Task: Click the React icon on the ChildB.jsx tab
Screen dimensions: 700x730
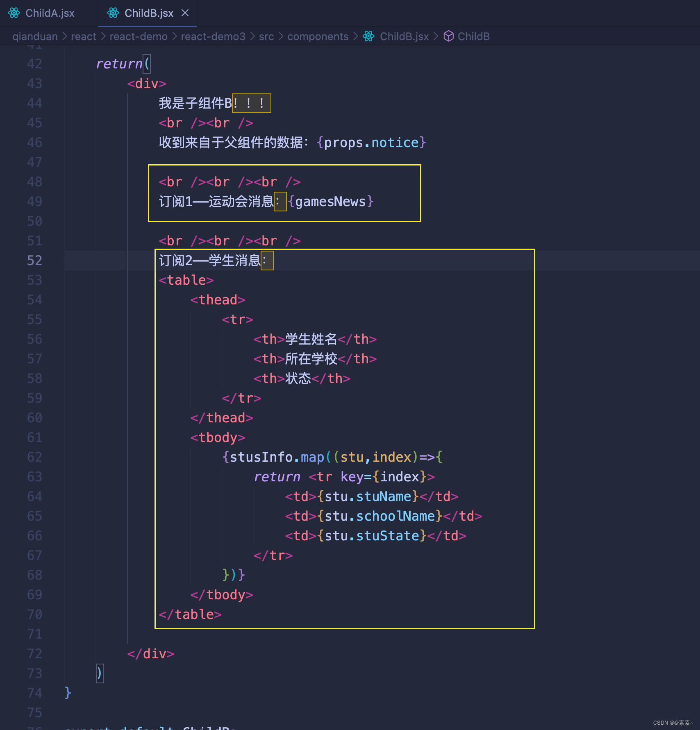Action: point(112,13)
